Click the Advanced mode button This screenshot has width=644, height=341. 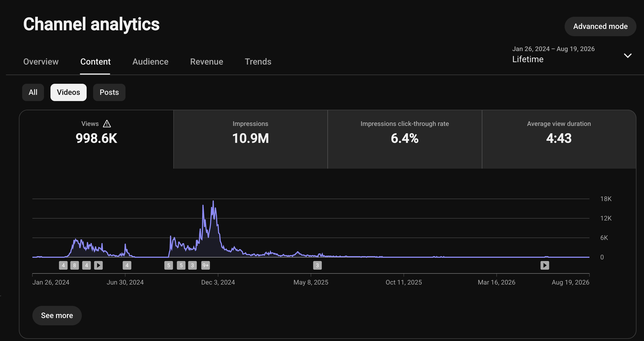click(600, 26)
